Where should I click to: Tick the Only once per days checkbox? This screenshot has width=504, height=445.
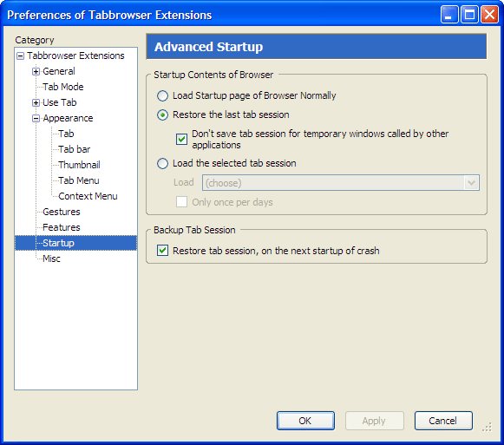click(181, 202)
